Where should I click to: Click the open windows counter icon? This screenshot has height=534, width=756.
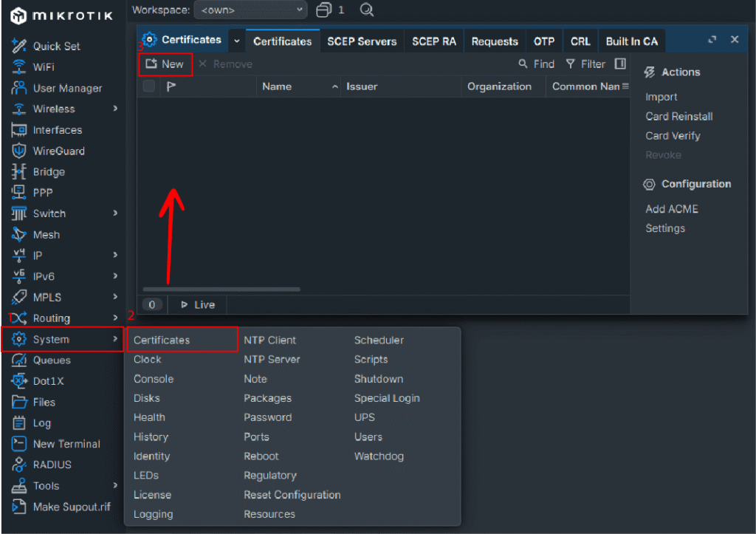click(323, 10)
